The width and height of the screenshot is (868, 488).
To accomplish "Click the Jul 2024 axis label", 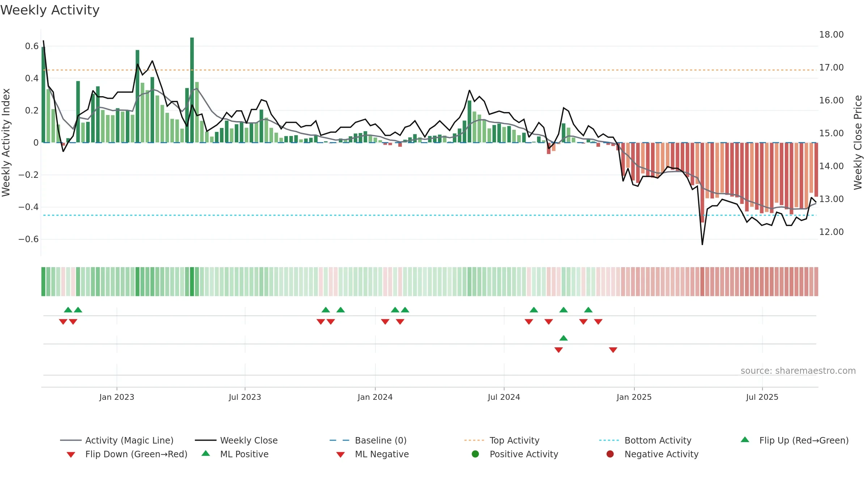I will point(504,397).
